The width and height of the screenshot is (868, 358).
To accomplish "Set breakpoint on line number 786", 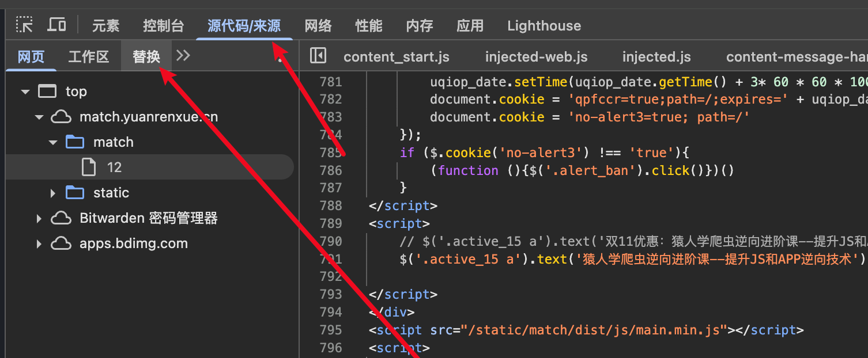I will pos(331,170).
